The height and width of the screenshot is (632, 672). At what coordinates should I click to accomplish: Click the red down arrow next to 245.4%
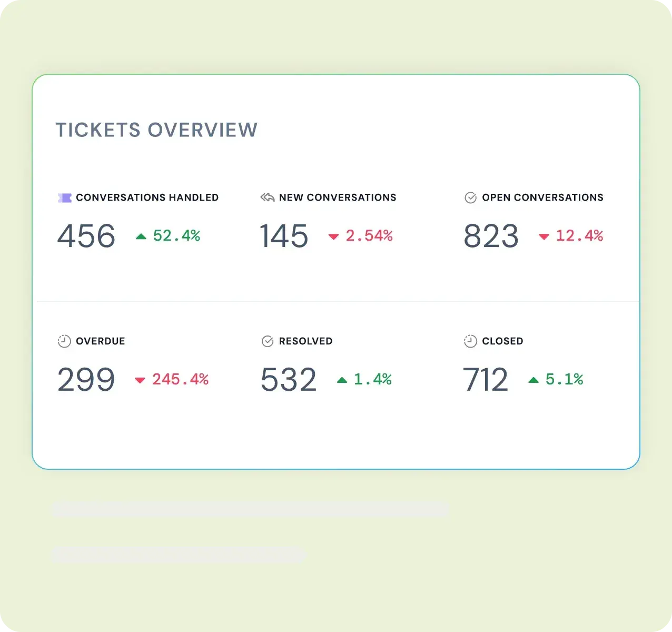click(x=140, y=380)
